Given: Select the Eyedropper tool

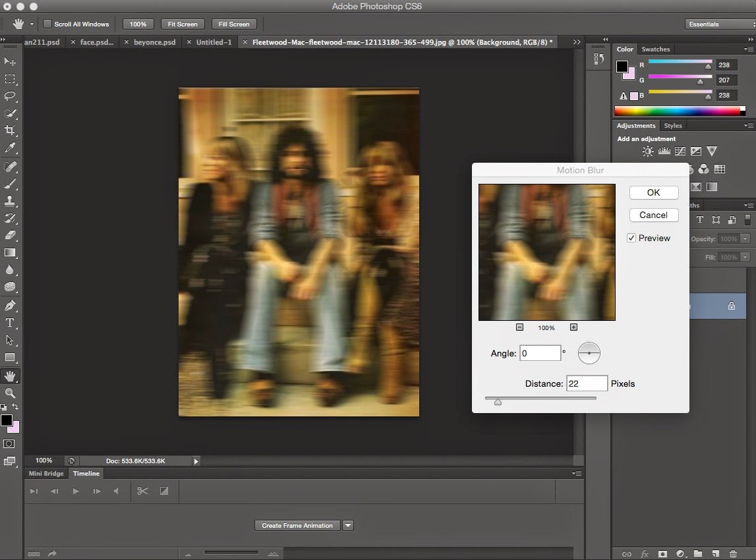Looking at the screenshot, I should (10, 148).
